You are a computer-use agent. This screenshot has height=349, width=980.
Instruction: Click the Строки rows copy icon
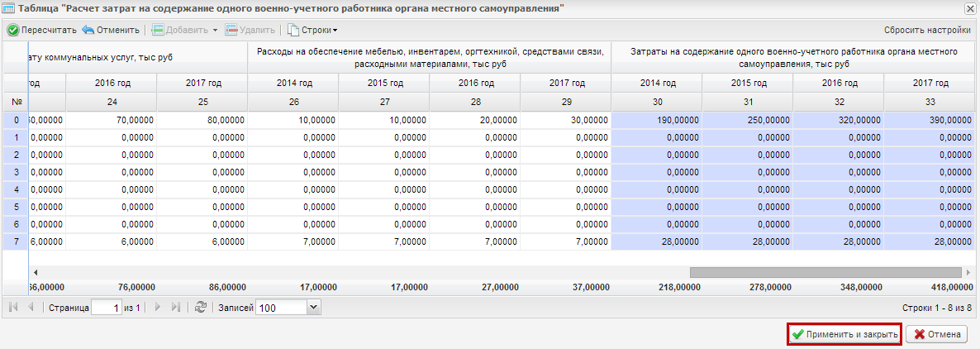tap(293, 30)
